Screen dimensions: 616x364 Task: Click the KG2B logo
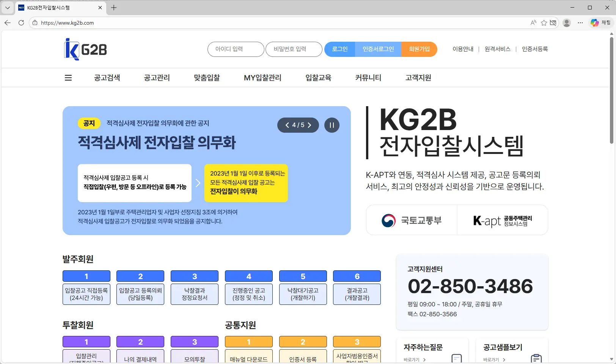point(86,49)
